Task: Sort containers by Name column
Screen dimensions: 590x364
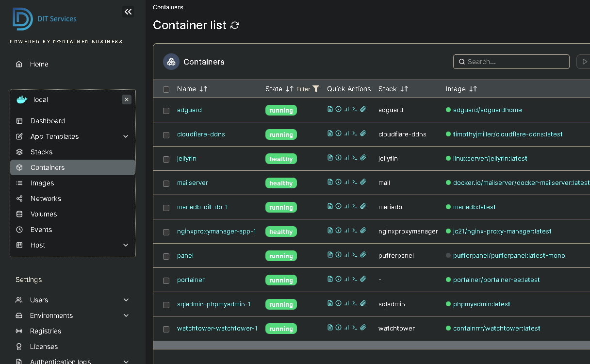Action: coord(192,89)
